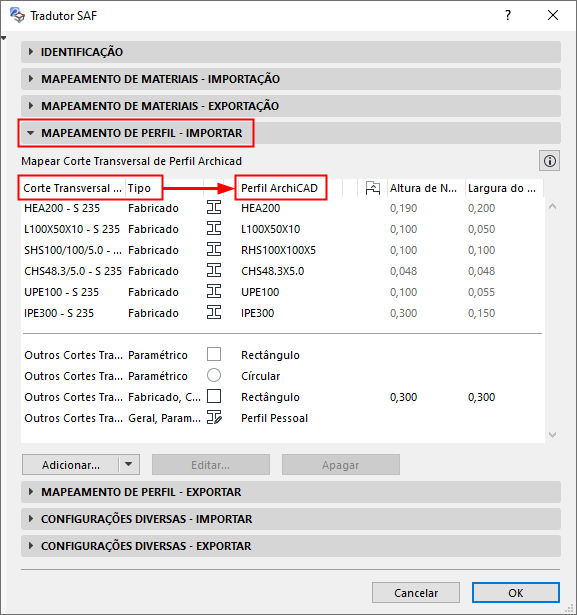Click the 0,190 height value for HEA200

(403, 208)
